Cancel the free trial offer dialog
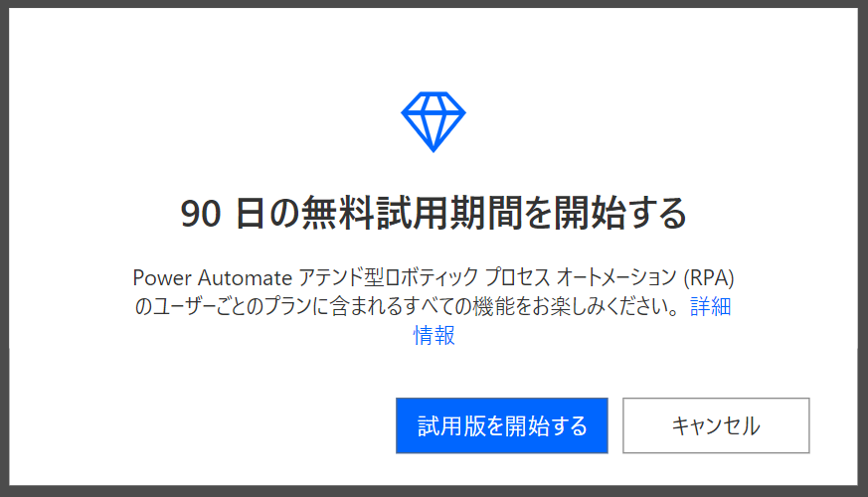The height and width of the screenshot is (497, 868). pos(716,425)
